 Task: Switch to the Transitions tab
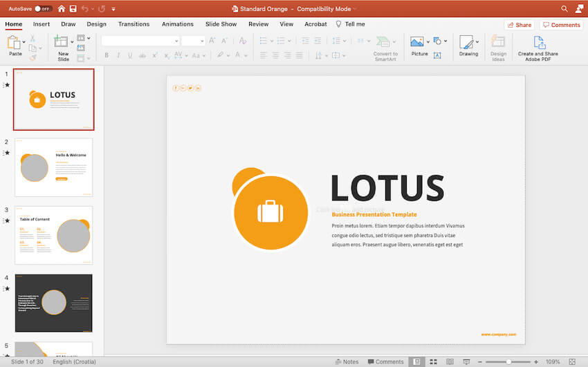pyautogui.click(x=134, y=24)
